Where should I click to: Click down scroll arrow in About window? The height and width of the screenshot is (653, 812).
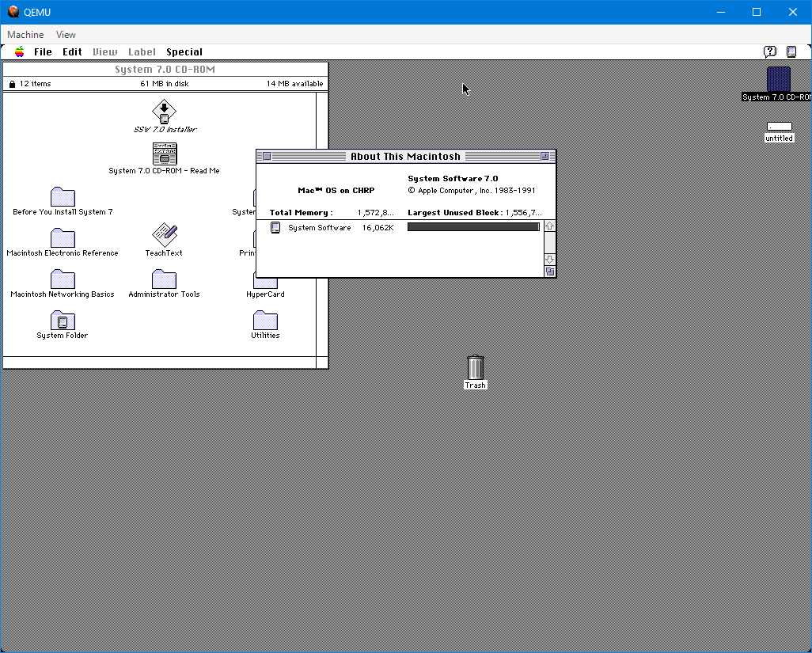pos(550,260)
